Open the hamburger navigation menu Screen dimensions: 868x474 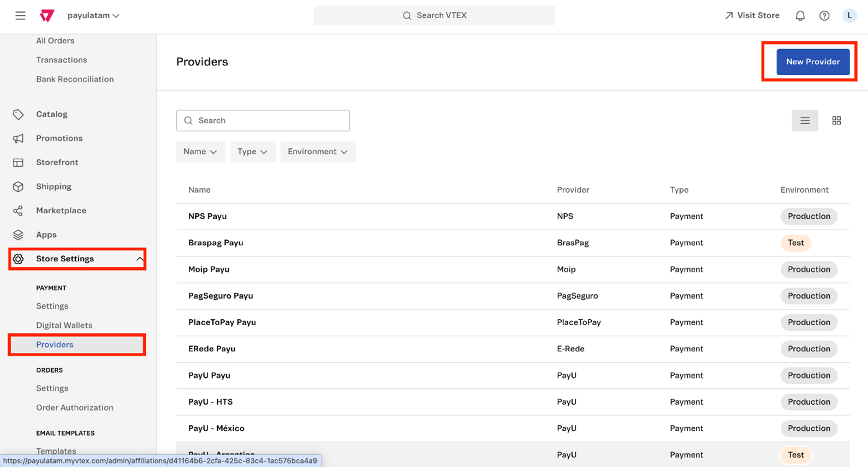[x=20, y=16]
